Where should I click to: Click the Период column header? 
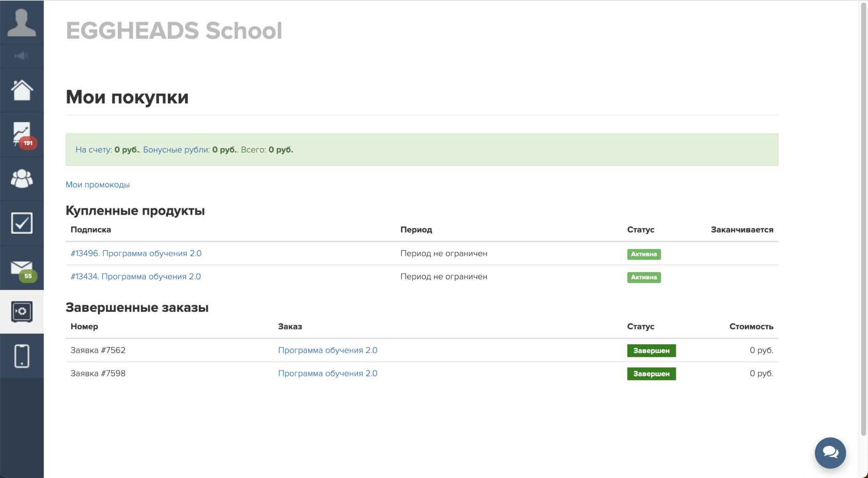point(416,230)
